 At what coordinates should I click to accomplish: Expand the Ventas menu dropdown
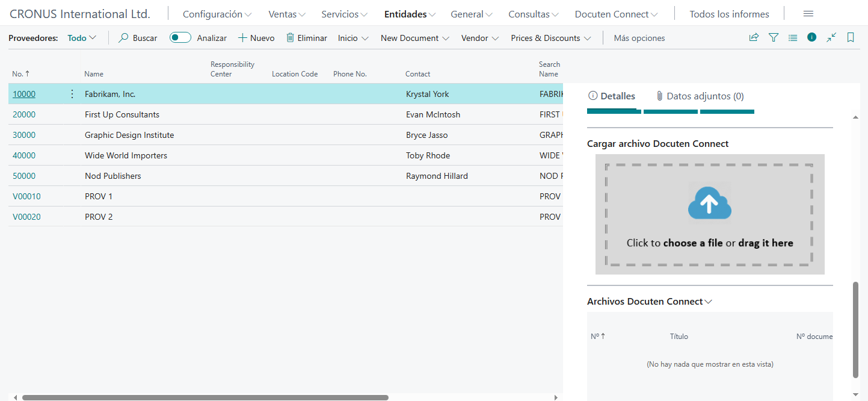pos(287,14)
